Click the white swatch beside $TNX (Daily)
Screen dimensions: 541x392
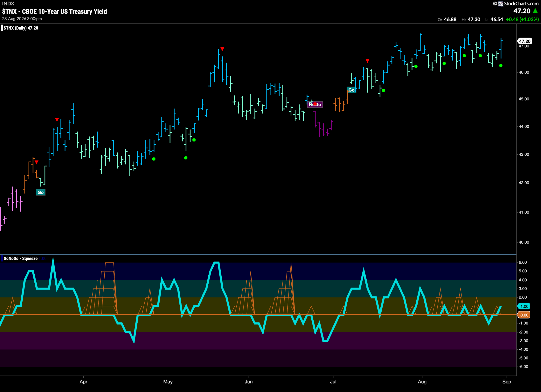pyautogui.click(x=2, y=28)
